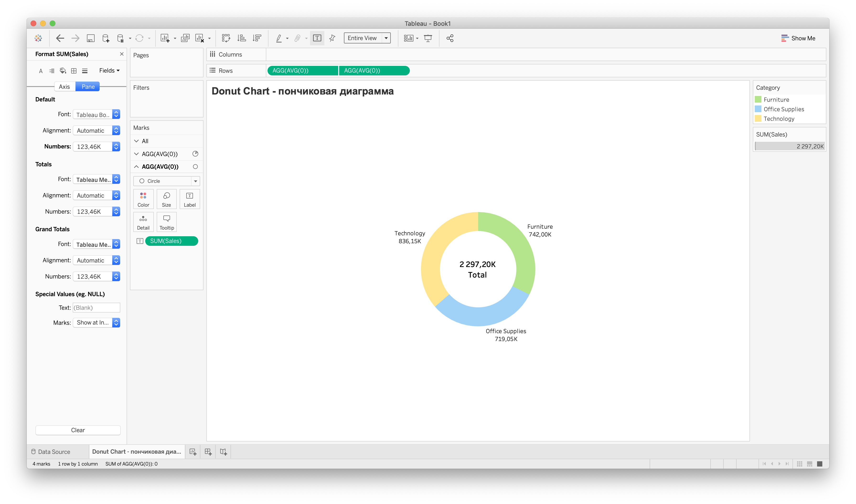Select the Format Lines icon
Screen dimensions: 856x504
[x=85, y=71]
